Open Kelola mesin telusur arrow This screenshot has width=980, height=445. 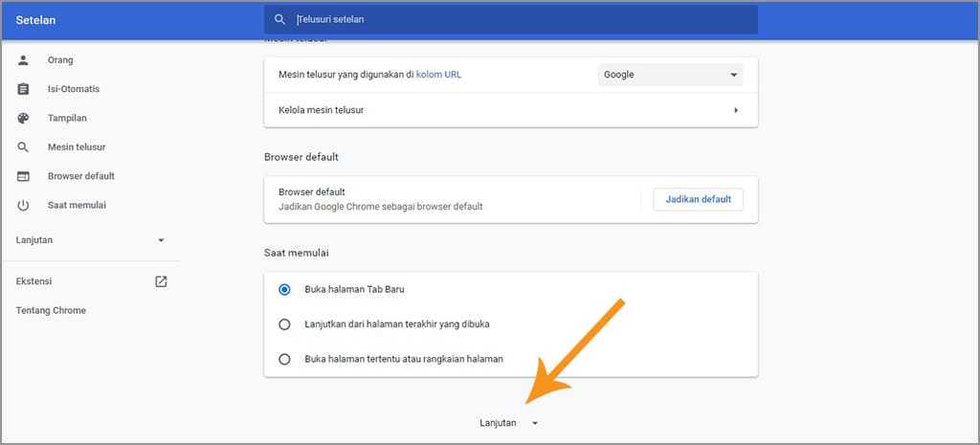click(735, 110)
